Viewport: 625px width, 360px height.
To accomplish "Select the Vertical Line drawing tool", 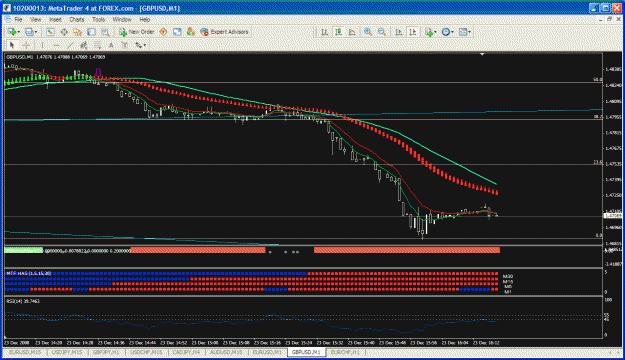I will (42, 45).
